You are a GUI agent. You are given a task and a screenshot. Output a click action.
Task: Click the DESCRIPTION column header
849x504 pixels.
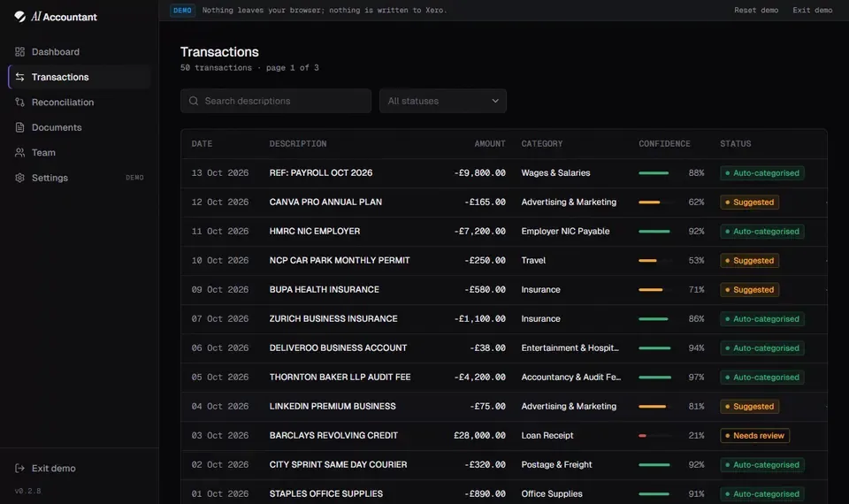(298, 143)
